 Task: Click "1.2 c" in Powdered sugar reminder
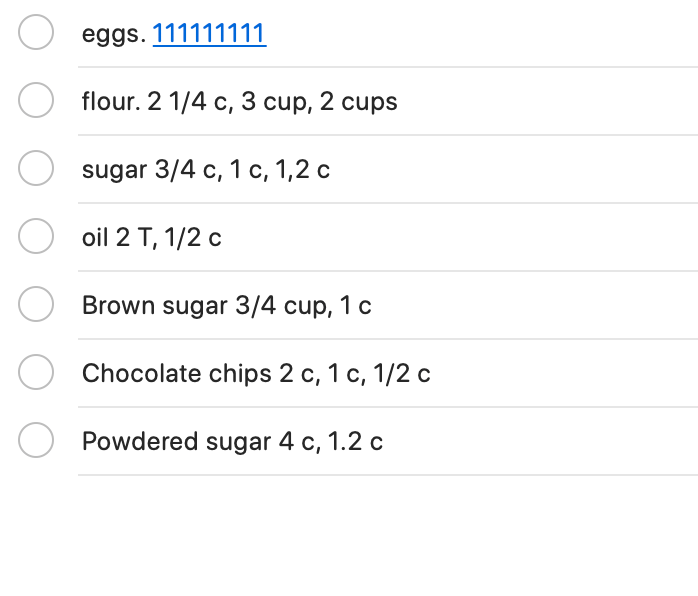pyautogui.click(x=354, y=442)
